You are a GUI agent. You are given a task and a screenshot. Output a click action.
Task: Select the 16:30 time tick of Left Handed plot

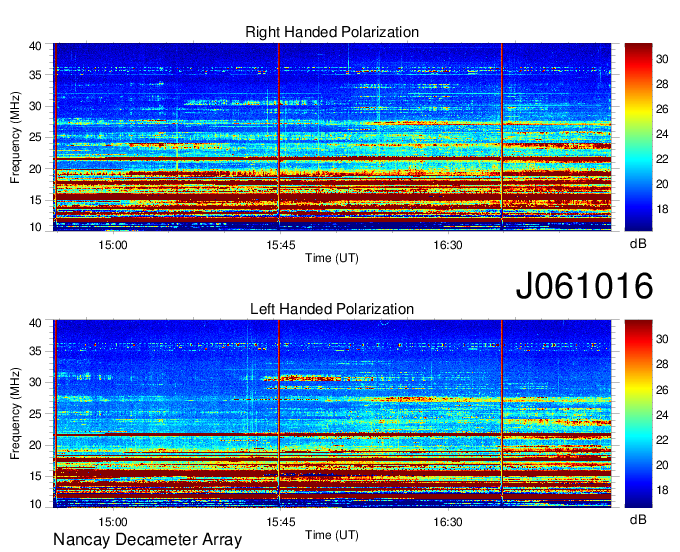pos(448,521)
